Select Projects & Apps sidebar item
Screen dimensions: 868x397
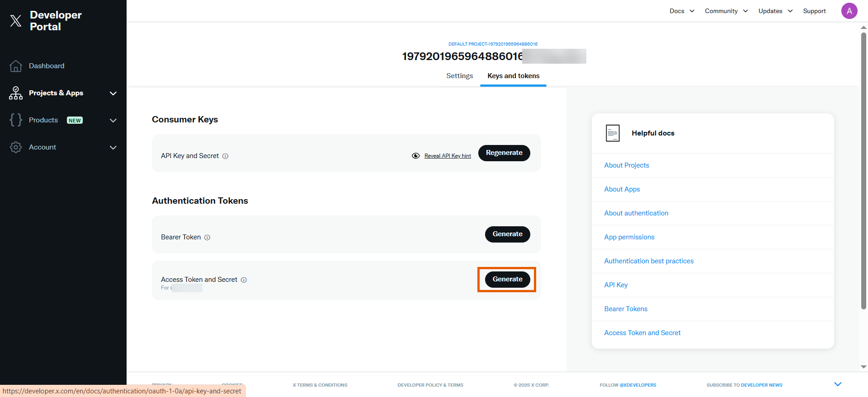click(x=56, y=93)
